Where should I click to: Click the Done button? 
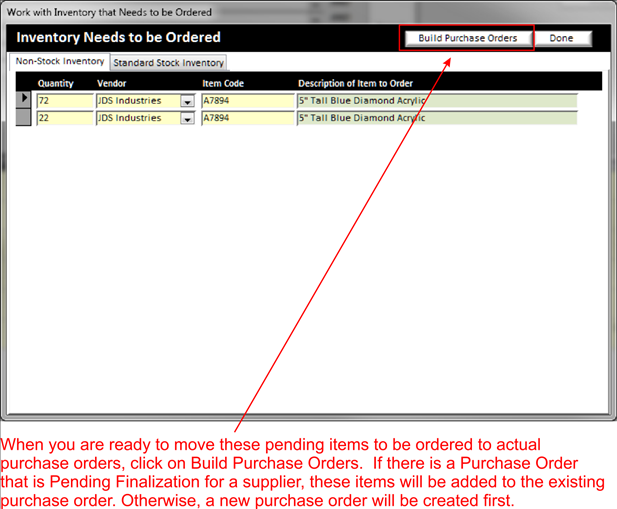561,38
